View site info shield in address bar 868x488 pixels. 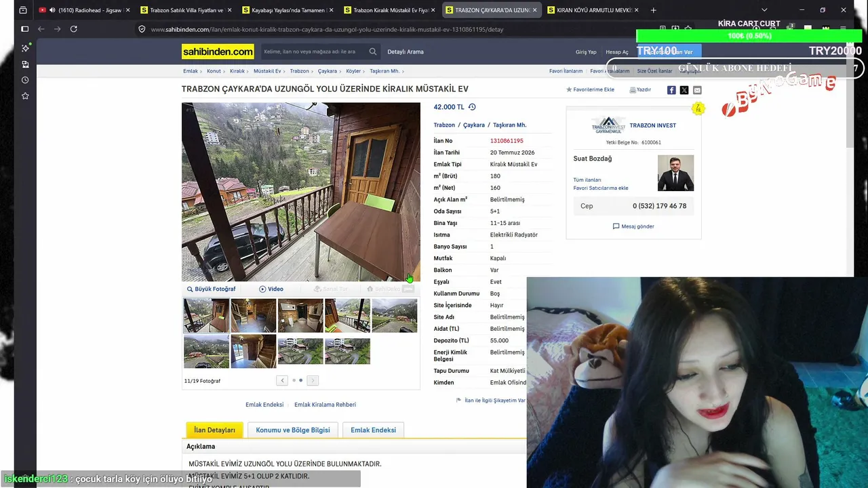coord(142,29)
